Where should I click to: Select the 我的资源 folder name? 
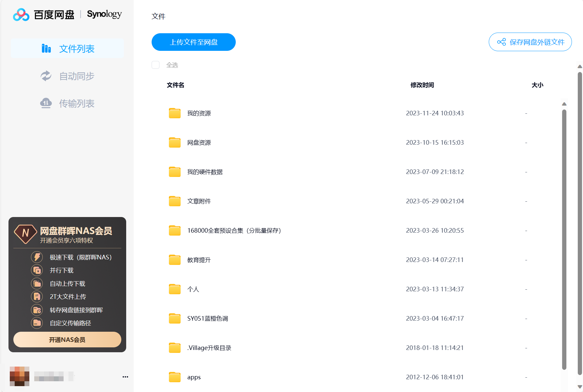199,113
